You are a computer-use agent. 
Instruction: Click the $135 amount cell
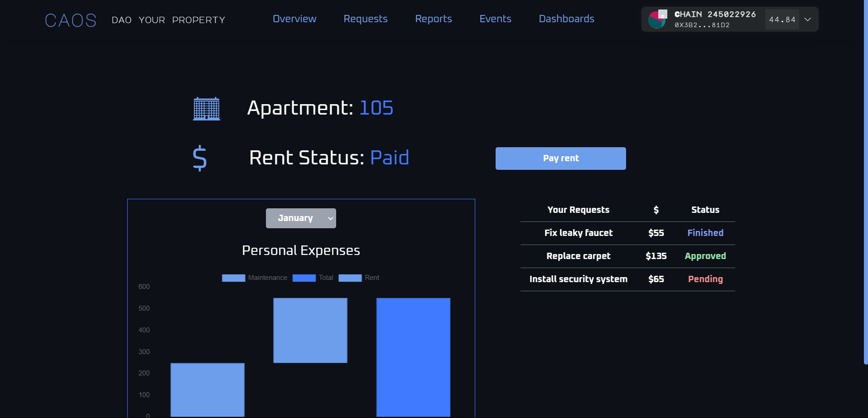tap(656, 256)
